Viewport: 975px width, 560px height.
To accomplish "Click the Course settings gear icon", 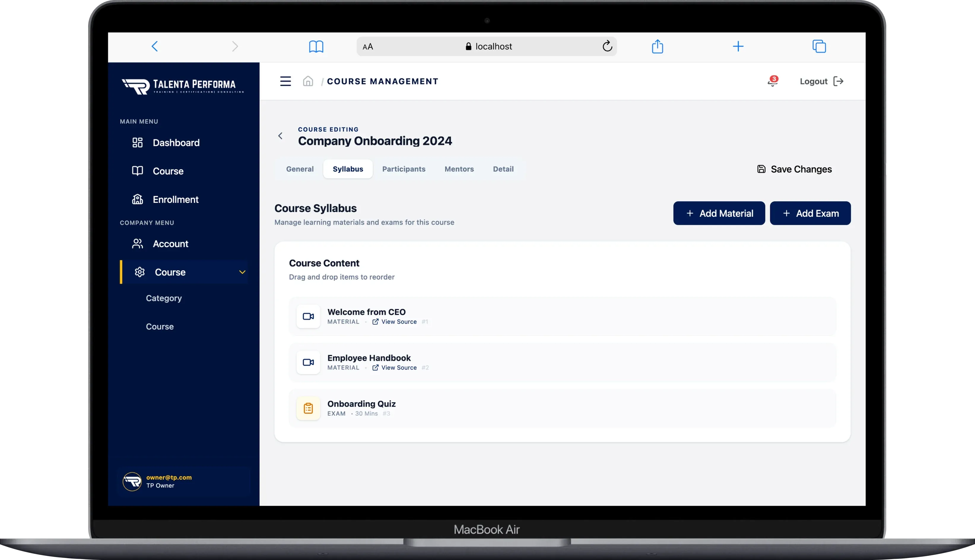I will pos(140,272).
